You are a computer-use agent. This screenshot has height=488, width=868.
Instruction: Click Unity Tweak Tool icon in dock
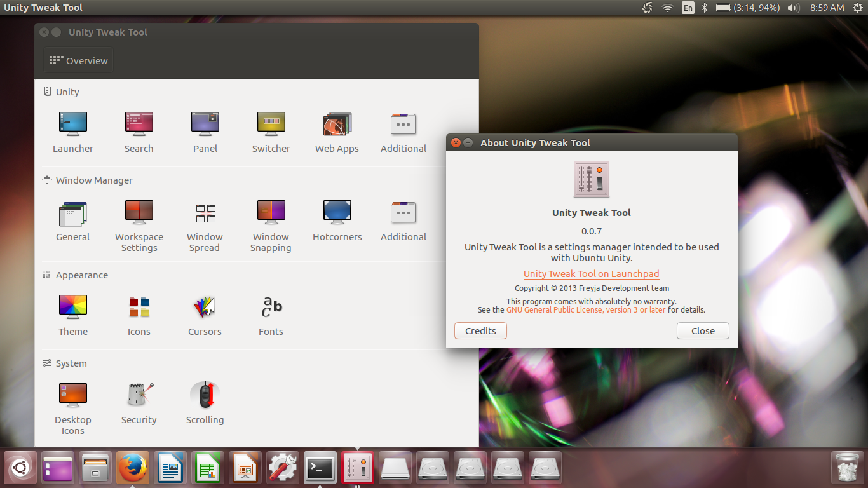coord(358,468)
